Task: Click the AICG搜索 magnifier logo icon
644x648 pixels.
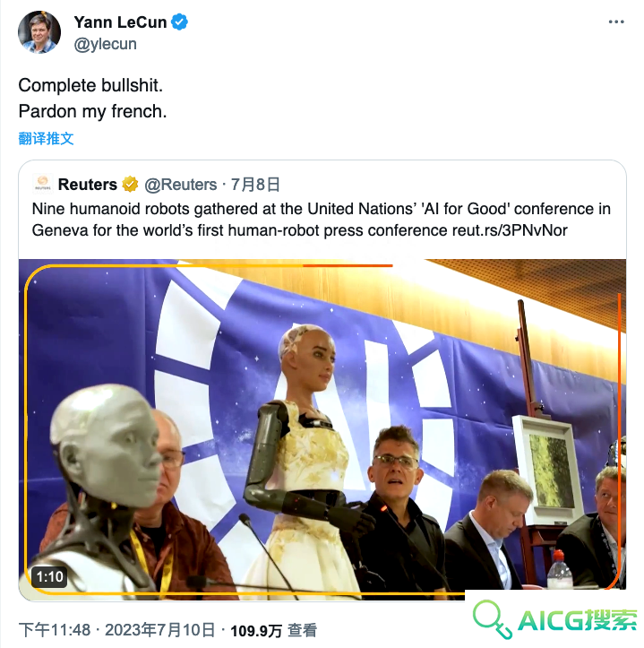Action: (493, 618)
